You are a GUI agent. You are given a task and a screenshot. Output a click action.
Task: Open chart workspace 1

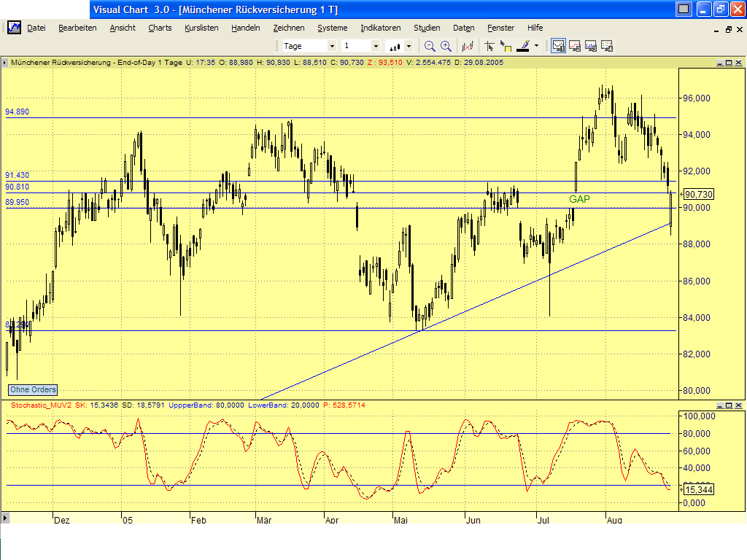pyautogui.click(x=558, y=45)
